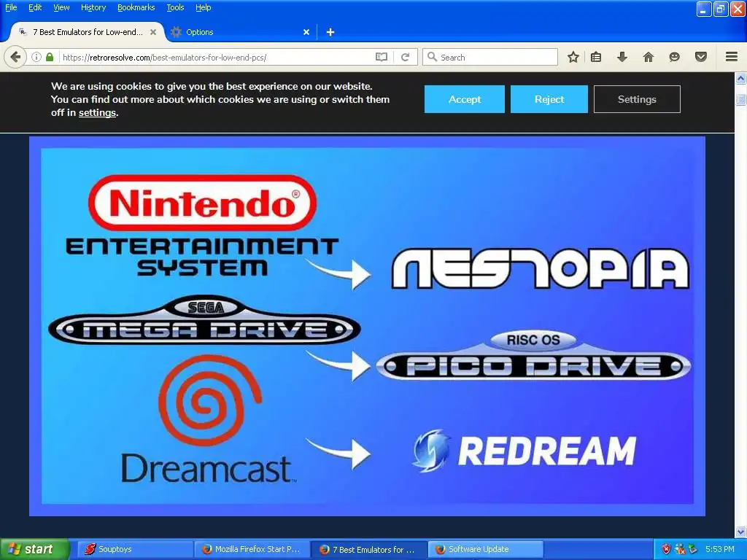Open the Tools menu

(x=175, y=7)
